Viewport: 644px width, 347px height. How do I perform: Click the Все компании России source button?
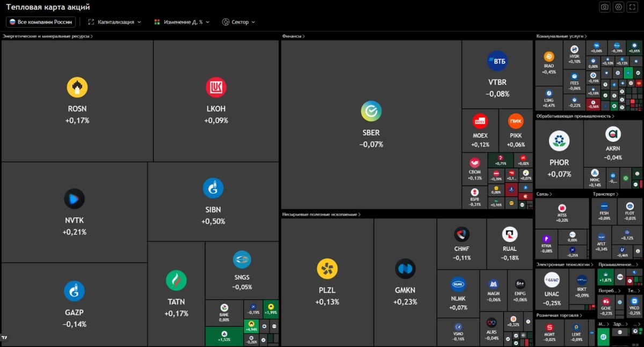[41, 22]
